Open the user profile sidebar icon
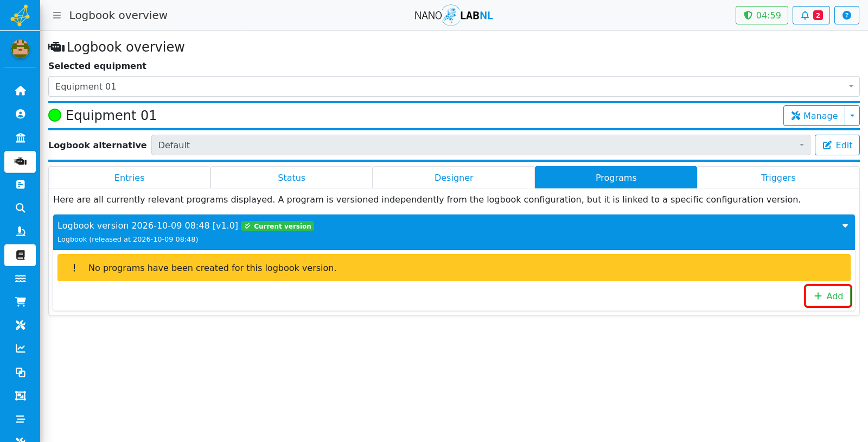 [x=20, y=114]
